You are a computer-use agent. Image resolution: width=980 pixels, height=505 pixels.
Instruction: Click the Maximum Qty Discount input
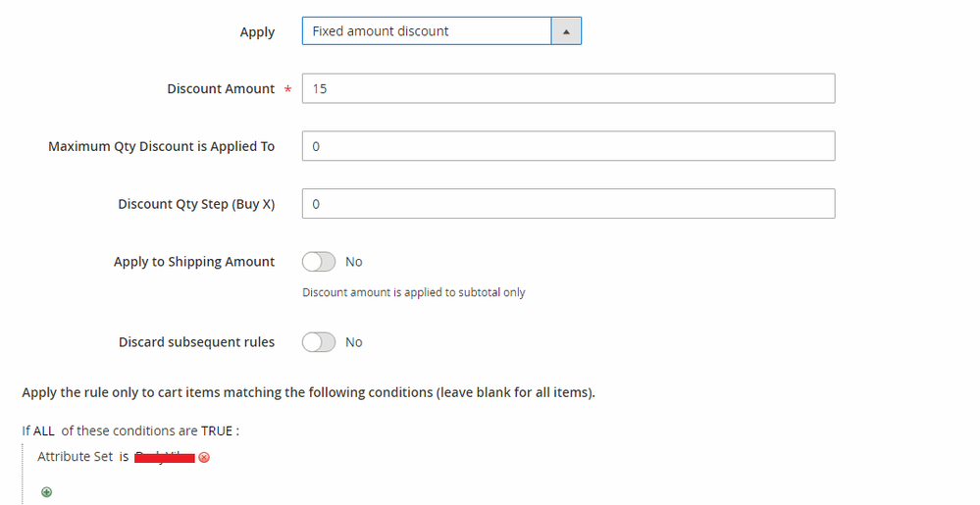click(x=568, y=146)
